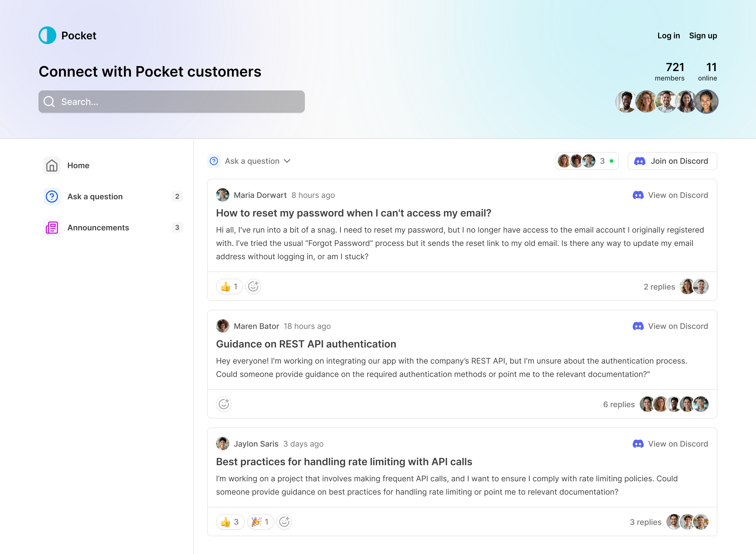Click the Pocket logo icon
The width and height of the screenshot is (756, 554).
click(x=47, y=35)
